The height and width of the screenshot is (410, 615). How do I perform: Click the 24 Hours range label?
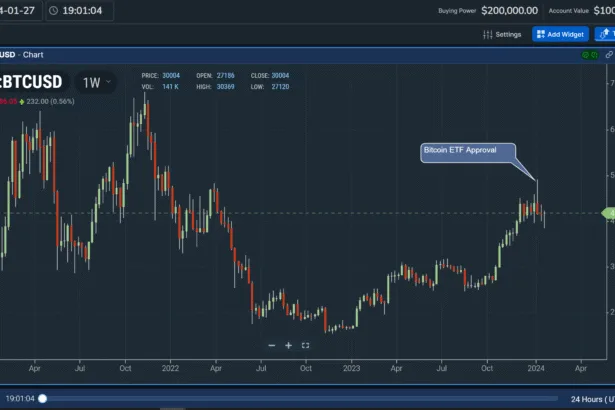click(589, 398)
